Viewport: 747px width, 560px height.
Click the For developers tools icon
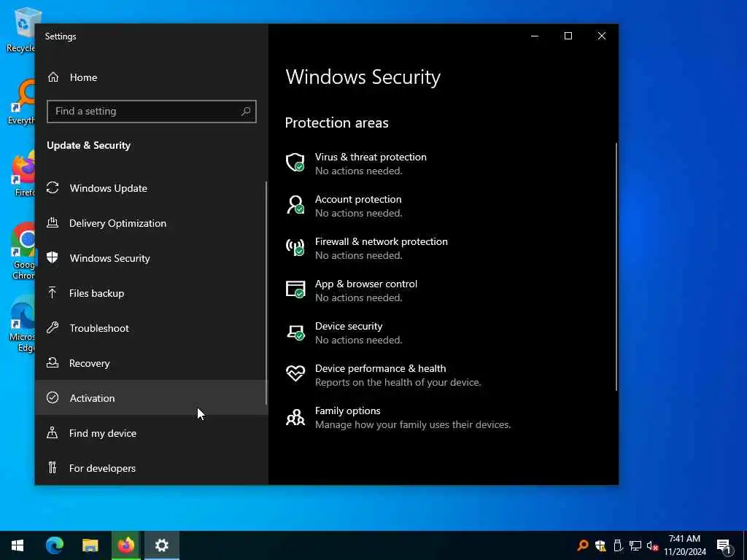tap(53, 467)
